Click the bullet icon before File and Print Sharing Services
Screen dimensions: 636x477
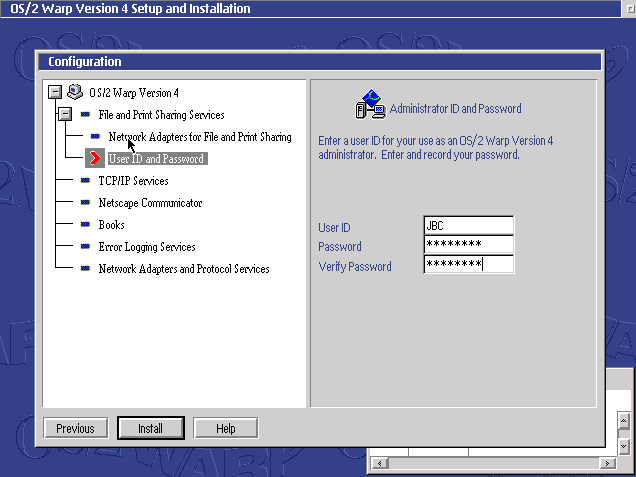click(86, 115)
